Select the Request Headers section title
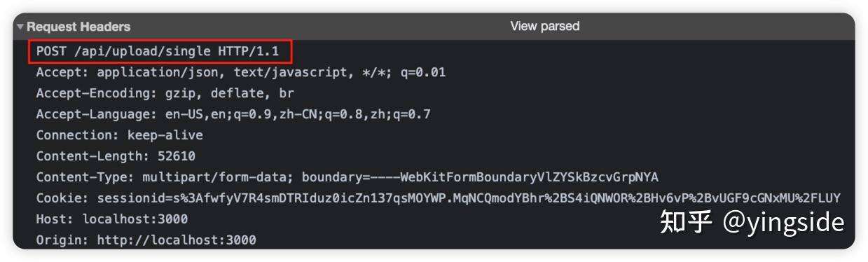The height and width of the screenshot is (262, 868). pyautogui.click(x=78, y=27)
